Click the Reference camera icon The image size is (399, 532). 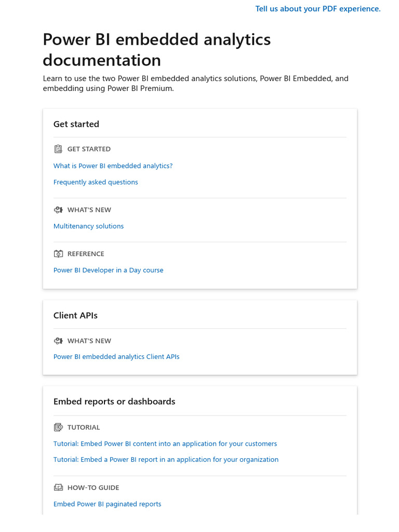(58, 254)
